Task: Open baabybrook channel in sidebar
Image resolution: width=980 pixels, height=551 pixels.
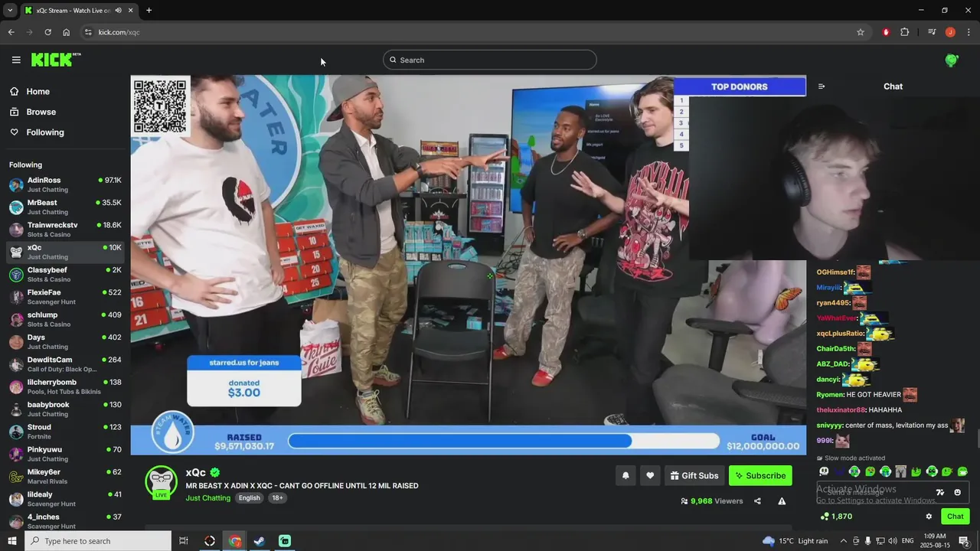Action: click(x=65, y=409)
